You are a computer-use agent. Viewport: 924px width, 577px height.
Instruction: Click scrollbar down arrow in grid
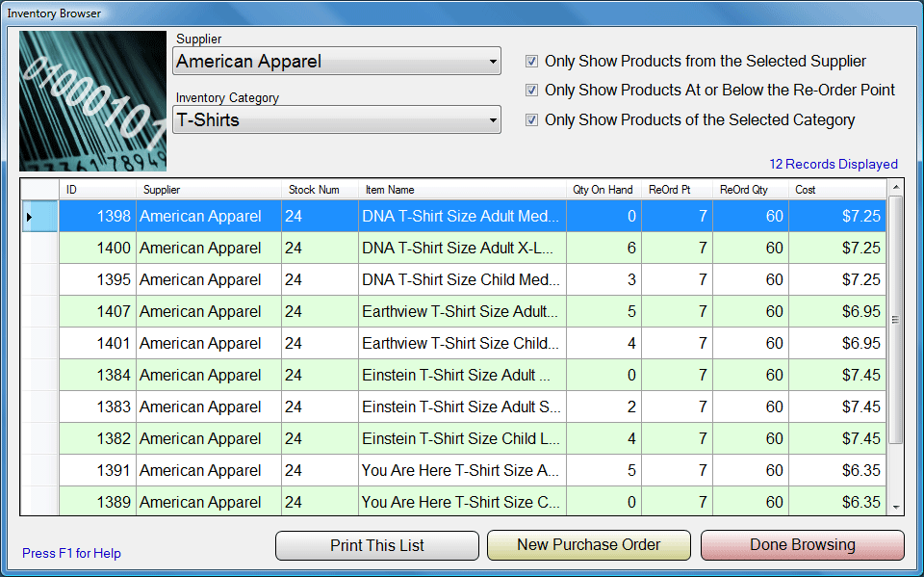tap(896, 506)
